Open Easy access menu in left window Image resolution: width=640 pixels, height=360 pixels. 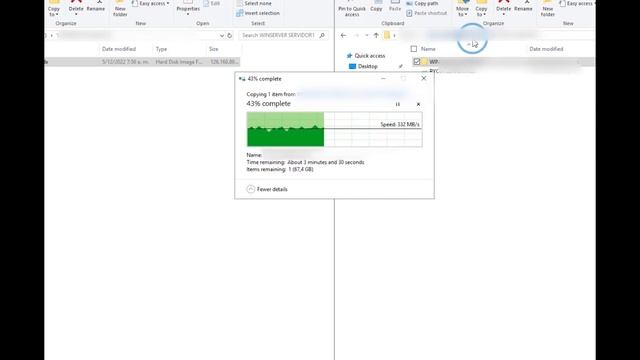[151, 3]
